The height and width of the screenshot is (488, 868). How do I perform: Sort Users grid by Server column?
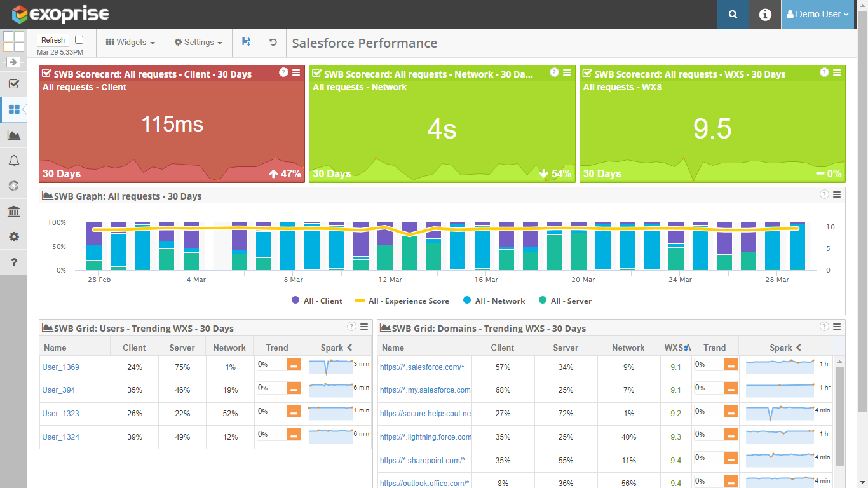pos(182,348)
